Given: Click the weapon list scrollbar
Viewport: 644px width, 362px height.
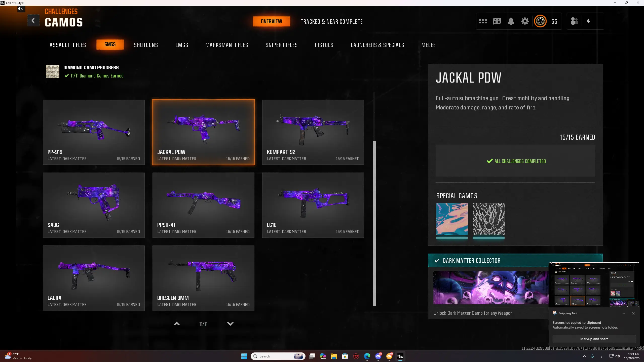Looking at the screenshot, I should [x=374, y=223].
